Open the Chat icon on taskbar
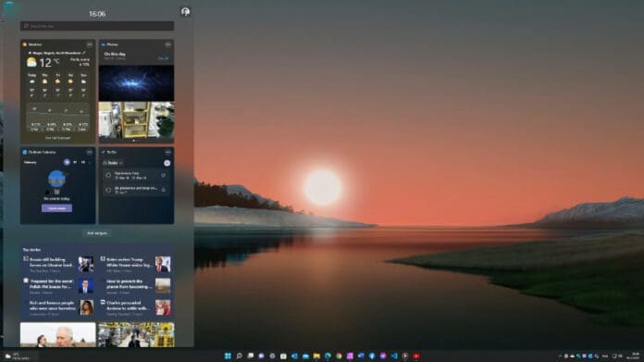This screenshot has width=644, height=362. coord(261,356)
